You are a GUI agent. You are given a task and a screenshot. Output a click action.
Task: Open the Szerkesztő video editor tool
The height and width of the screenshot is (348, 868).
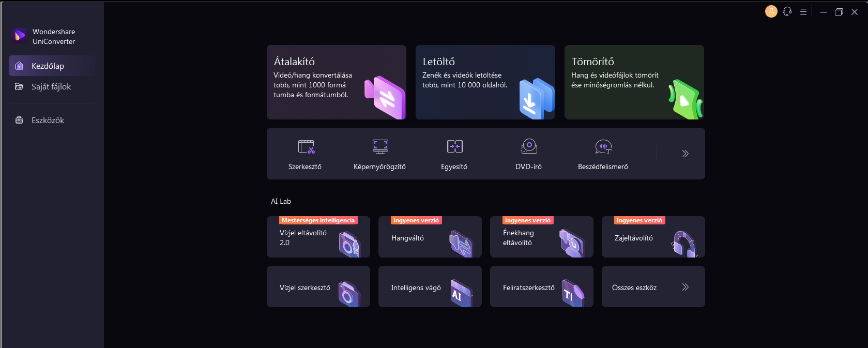pos(305,154)
